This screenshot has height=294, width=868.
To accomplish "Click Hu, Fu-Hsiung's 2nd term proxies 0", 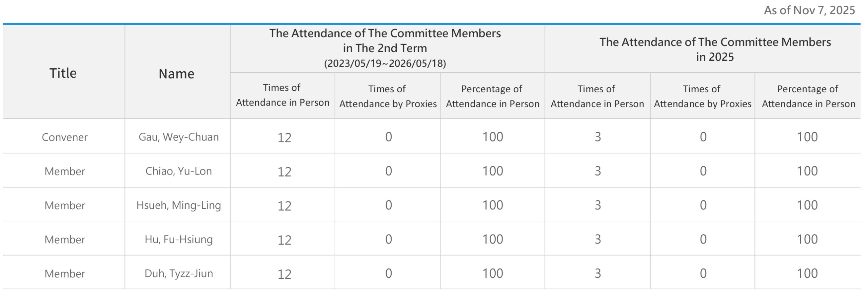I will coord(389,239).
